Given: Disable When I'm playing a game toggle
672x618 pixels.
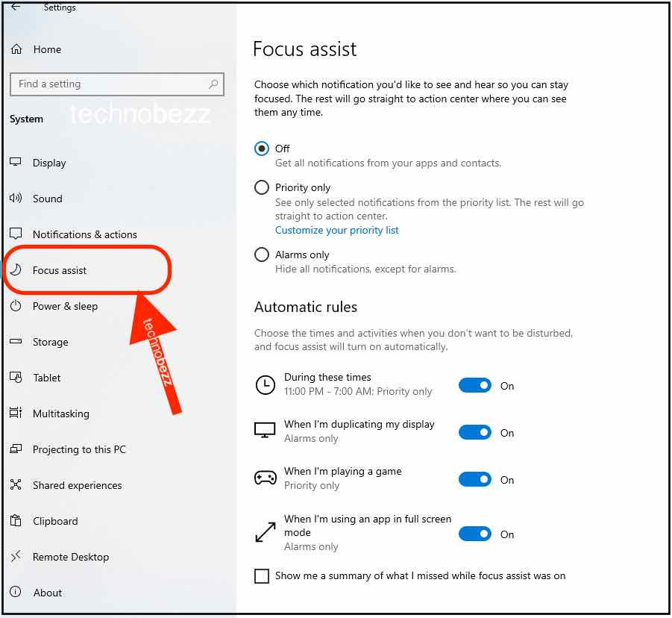Looking at the screenshot, I should (x=475, y=479).
